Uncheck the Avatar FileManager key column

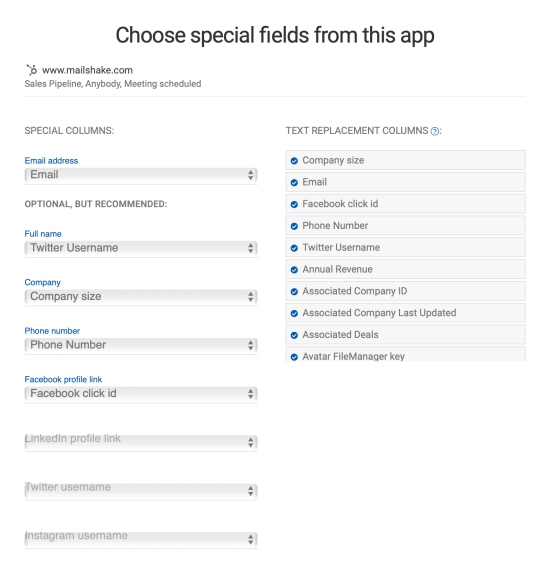(294, 357)
